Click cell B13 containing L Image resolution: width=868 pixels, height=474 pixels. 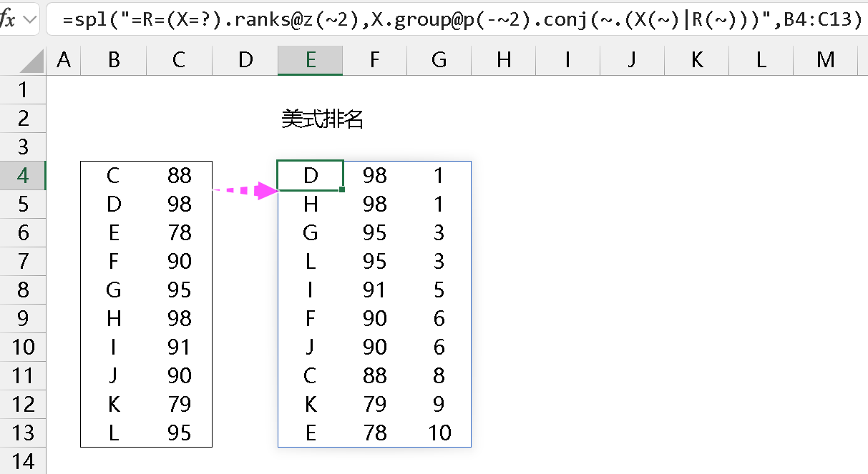point(114,433)
